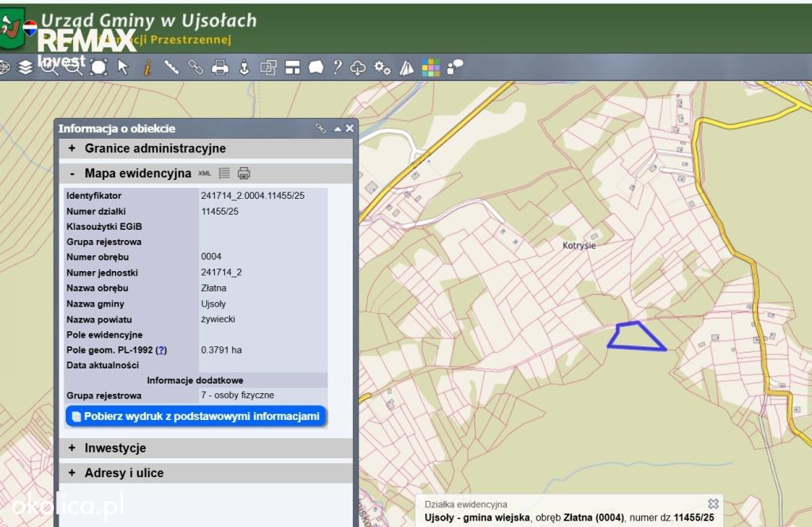The height and width of the screenshot is (527, 812).
Task: Click Pobierz wydruk z podstawowymi informacjami button
Action: [196, 416]
